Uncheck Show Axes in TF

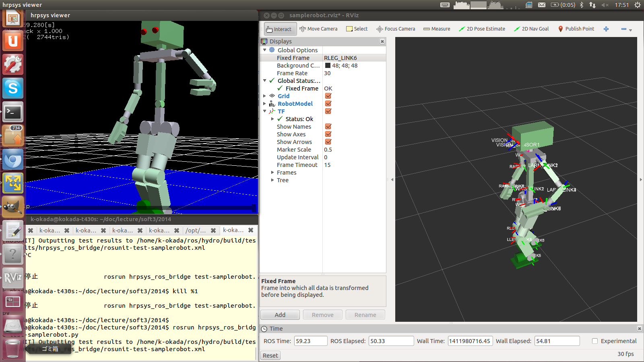[x=328, y=134]
